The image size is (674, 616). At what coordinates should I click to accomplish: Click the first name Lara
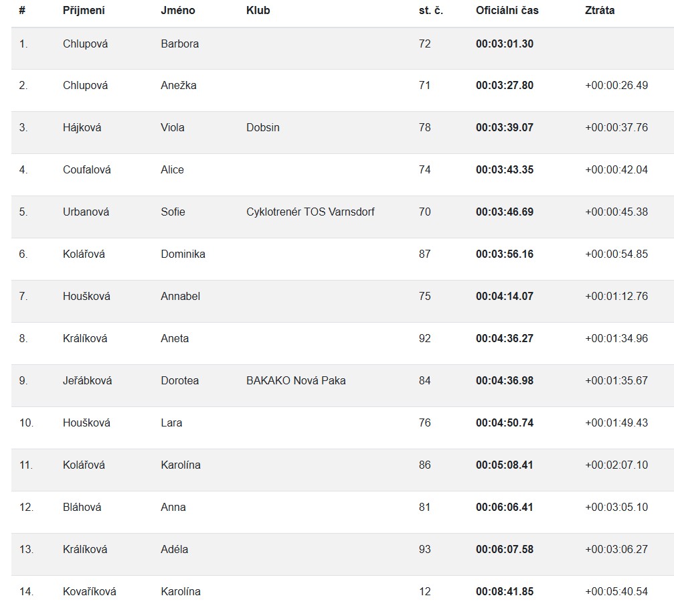tap(171, 423)
